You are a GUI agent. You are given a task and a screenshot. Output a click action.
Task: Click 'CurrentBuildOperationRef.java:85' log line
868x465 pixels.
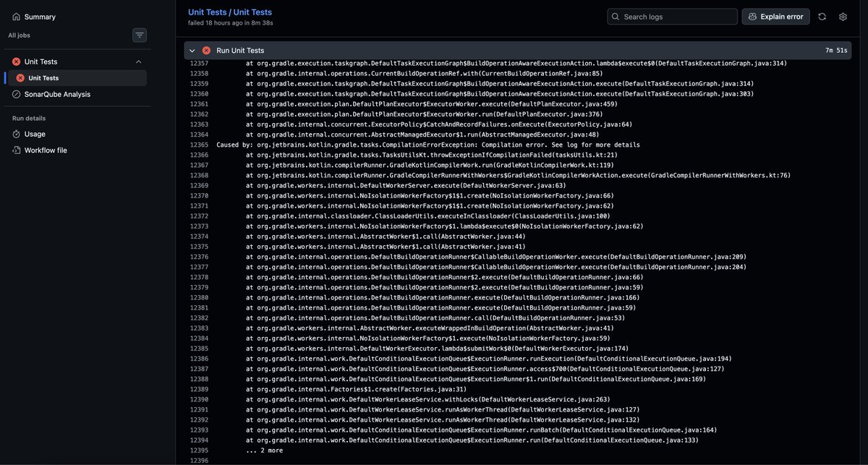(424, 74)
